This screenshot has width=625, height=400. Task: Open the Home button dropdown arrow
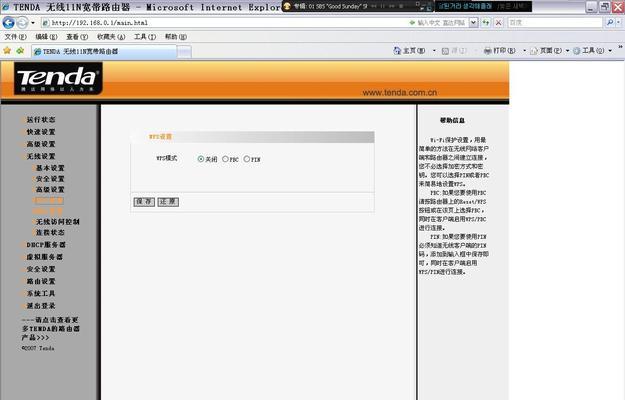tap(434, 51)
